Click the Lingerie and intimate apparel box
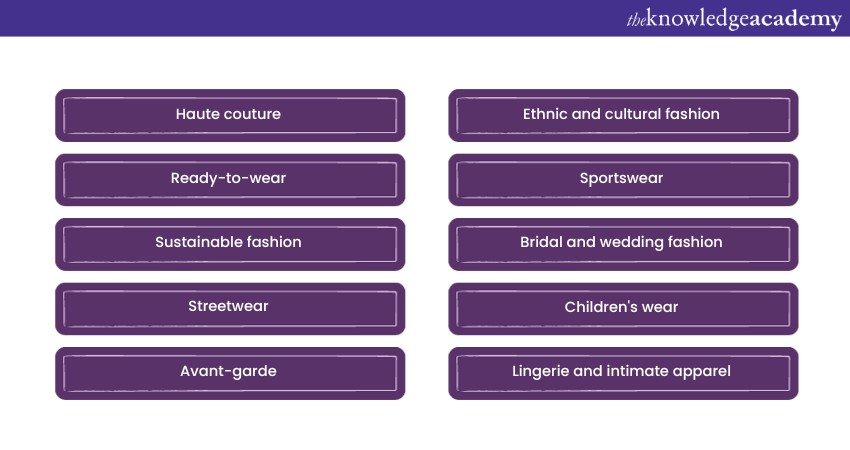This screenshot has height=450, width=850. click(622, 372)
